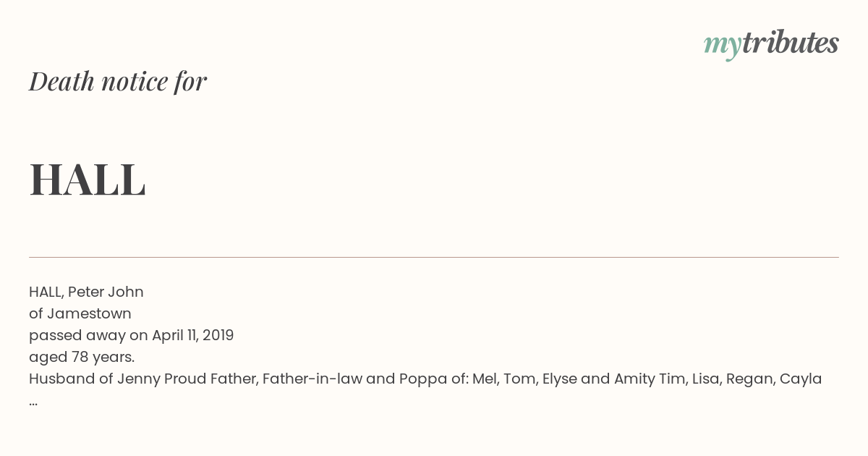The width and height of the screenshot is (868, 456).
Task: Click the date "April 11, 2019"
Action: [x=192, y=335]
